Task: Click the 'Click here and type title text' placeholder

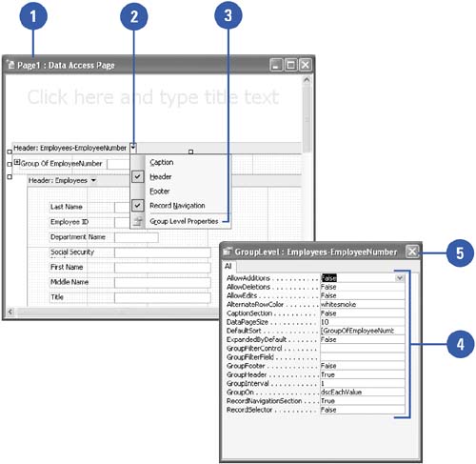Action: point(153,97)
